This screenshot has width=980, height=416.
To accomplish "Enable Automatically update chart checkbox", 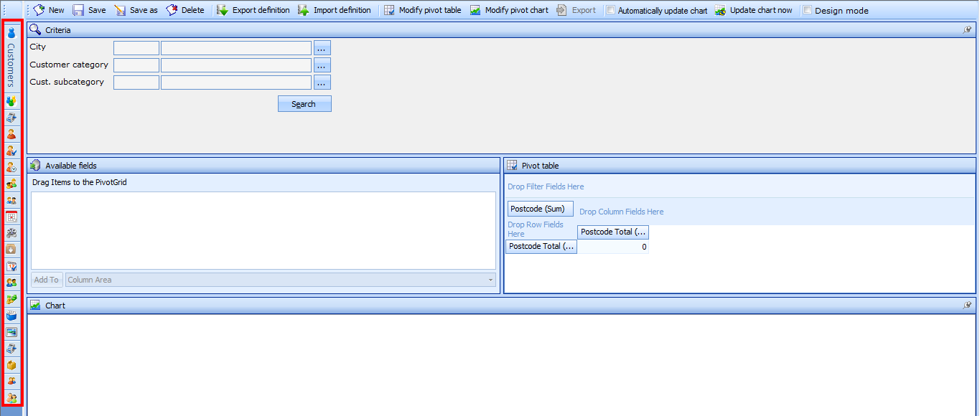I will point(610,11).
